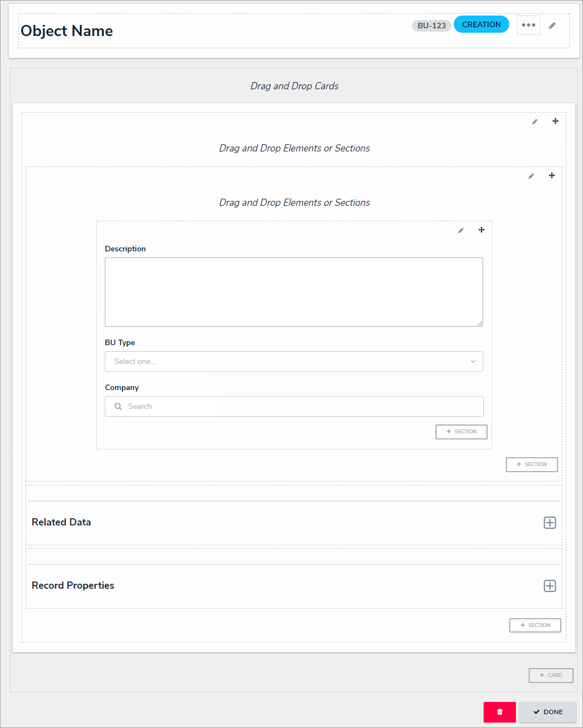Expand the Record Properties section

click(550, 586)
